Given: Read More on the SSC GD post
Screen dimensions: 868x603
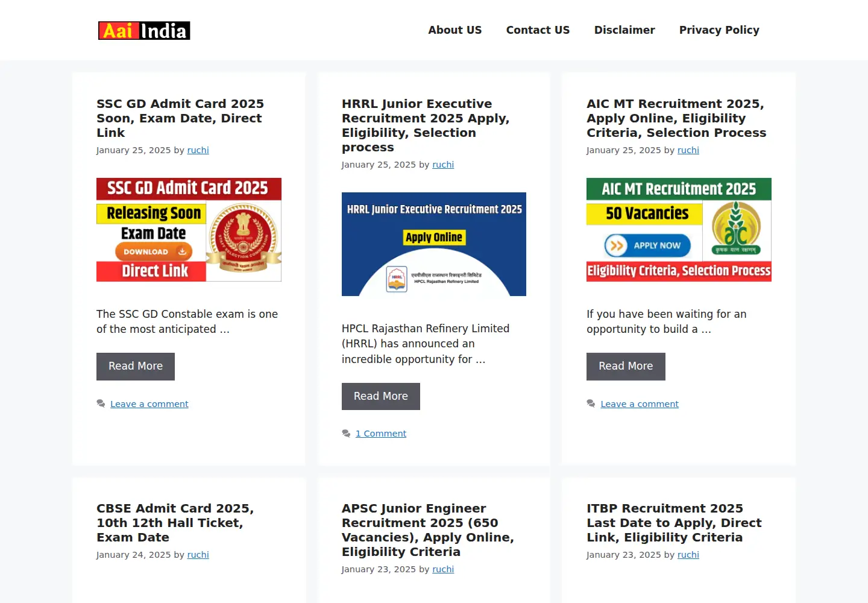Looking at the screenshot, I should point(136,367).
